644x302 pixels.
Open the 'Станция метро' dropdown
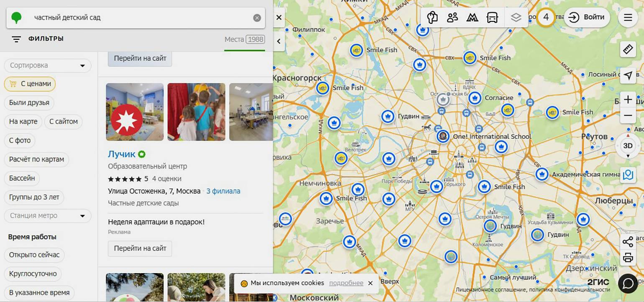tap(48, 216)
